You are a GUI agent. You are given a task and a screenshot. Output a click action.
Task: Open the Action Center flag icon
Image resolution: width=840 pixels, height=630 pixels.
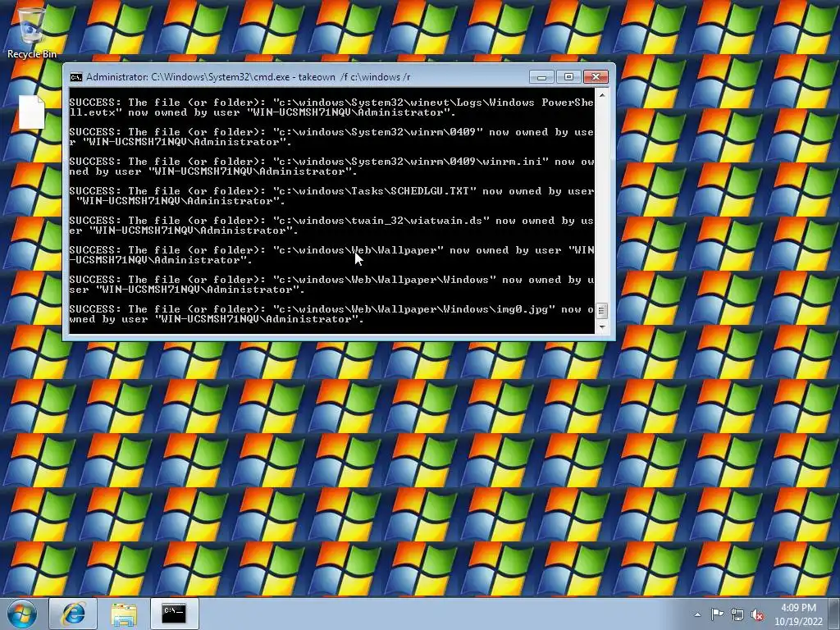pyautogui.click(x=717, y=614)
